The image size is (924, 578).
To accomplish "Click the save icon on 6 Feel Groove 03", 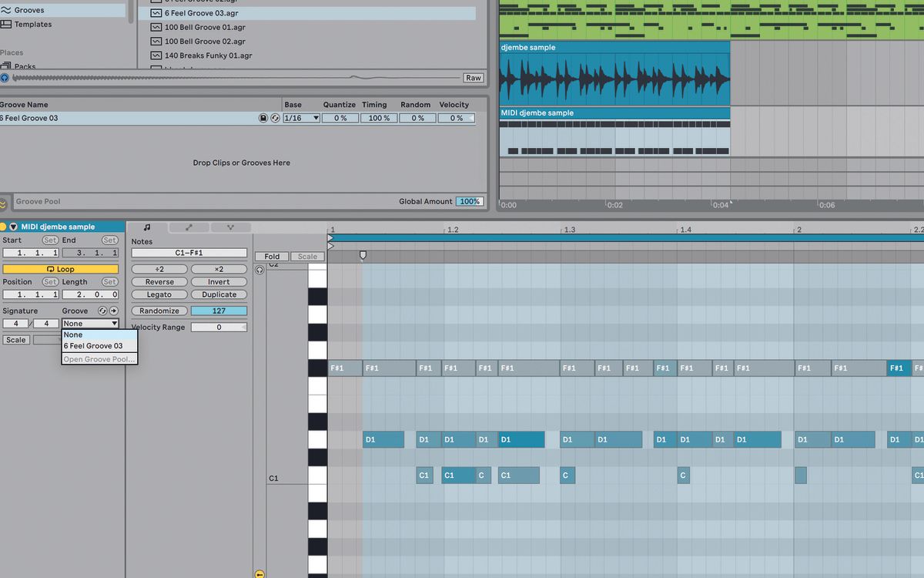I will pos(263,117).
